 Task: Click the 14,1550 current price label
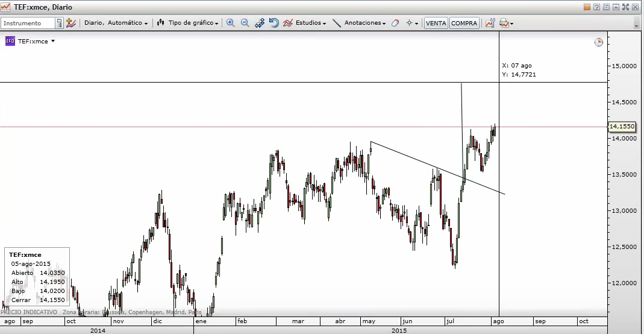pyautogui.click(x=622, y=126)
